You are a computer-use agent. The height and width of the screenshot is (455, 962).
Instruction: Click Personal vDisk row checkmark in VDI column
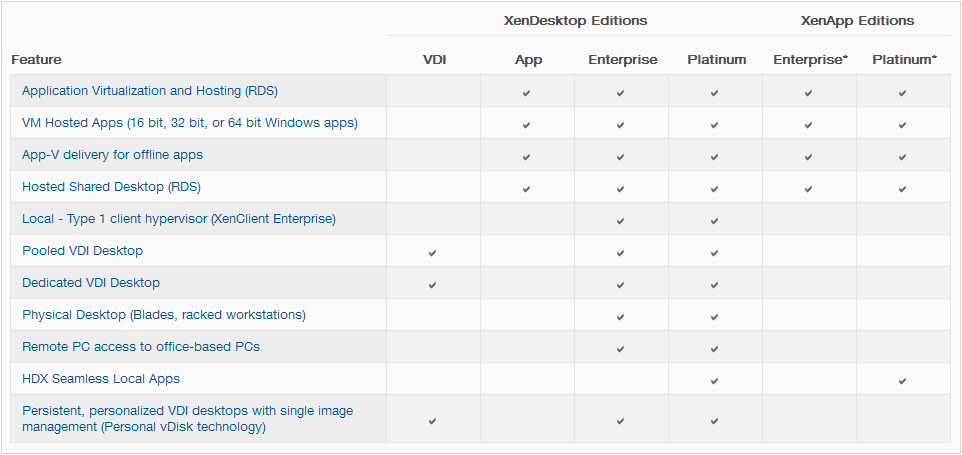(x=433, y=421)
